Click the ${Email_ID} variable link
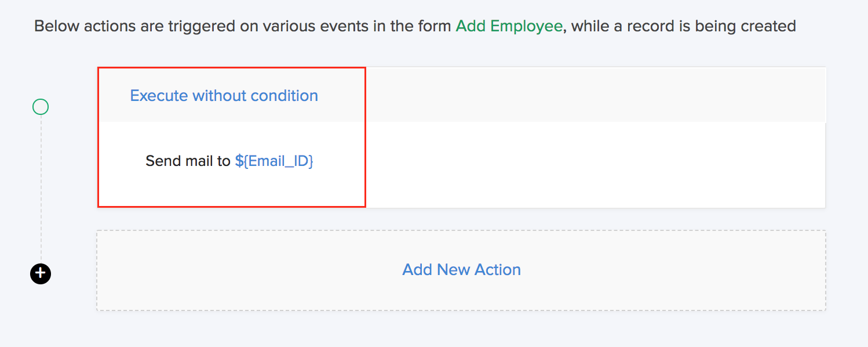This screenshot has height=347, width=868. coord(274,161)
